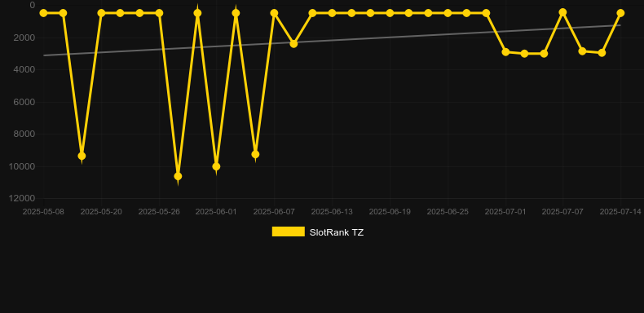Click the 2025-05-08 x-axis date label
644x313 pixels.
pyautogui.click(x=43, y=212)
